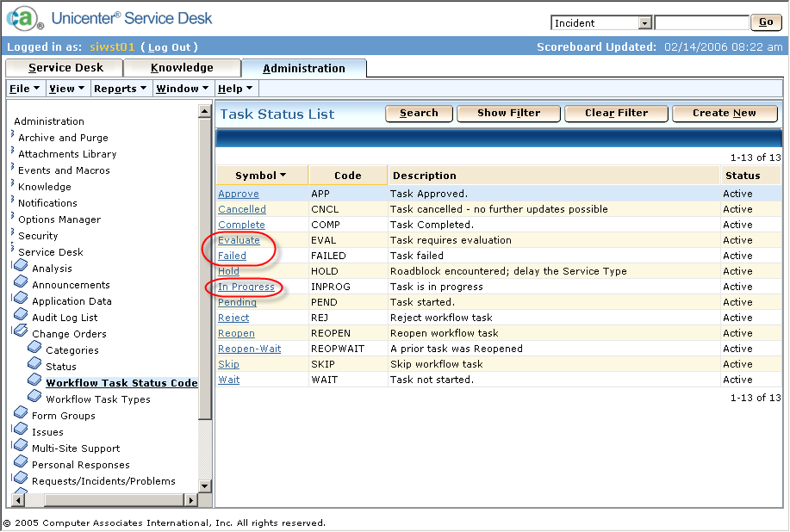Click the folder icon next to Announcements

coord(21,284)
